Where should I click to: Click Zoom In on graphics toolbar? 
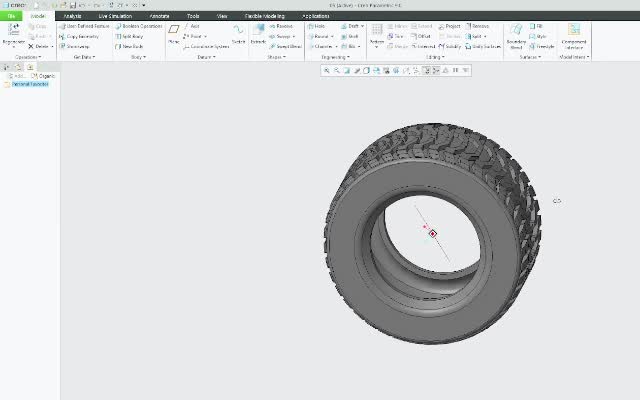(327, 71)
